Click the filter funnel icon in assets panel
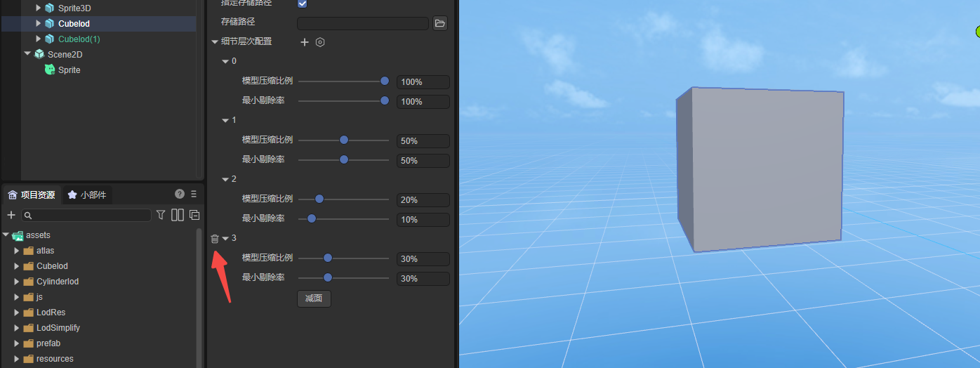Image resolution: width=980 pixels, height=368 pixels. point(161,215)
